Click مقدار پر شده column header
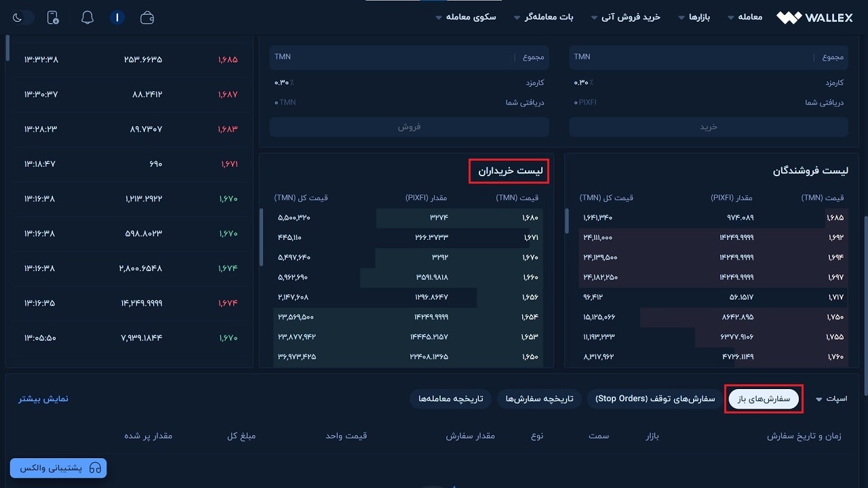Screen dimensions: 868x488 [148, 436]
